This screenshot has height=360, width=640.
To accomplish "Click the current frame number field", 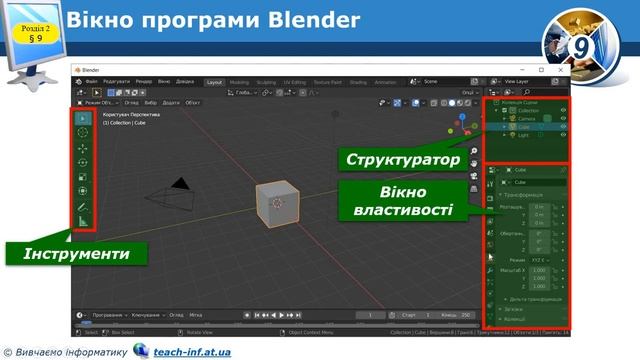I will (370, 315).
